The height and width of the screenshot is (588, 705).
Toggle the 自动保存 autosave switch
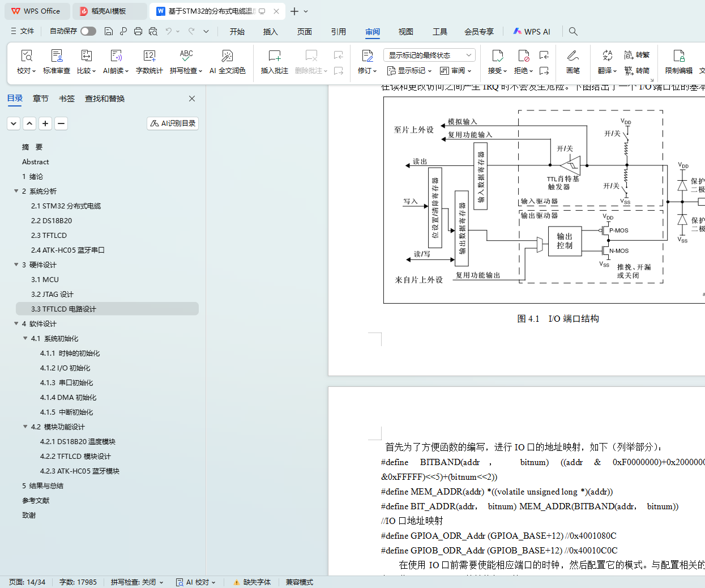pyautogui.click(x=88, y=31)
